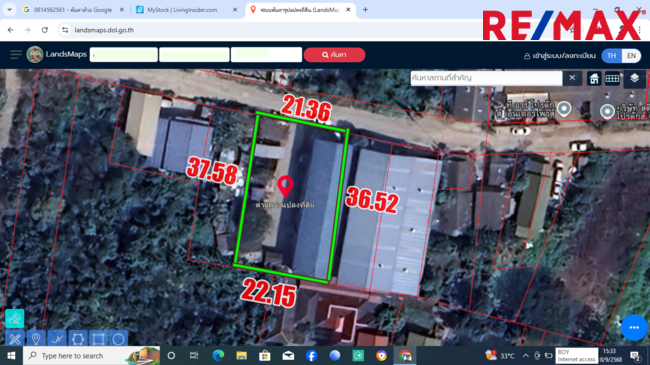Viewport: 650px width, 365px height.
Task: Click the third search input field
Action: [267, 55]
